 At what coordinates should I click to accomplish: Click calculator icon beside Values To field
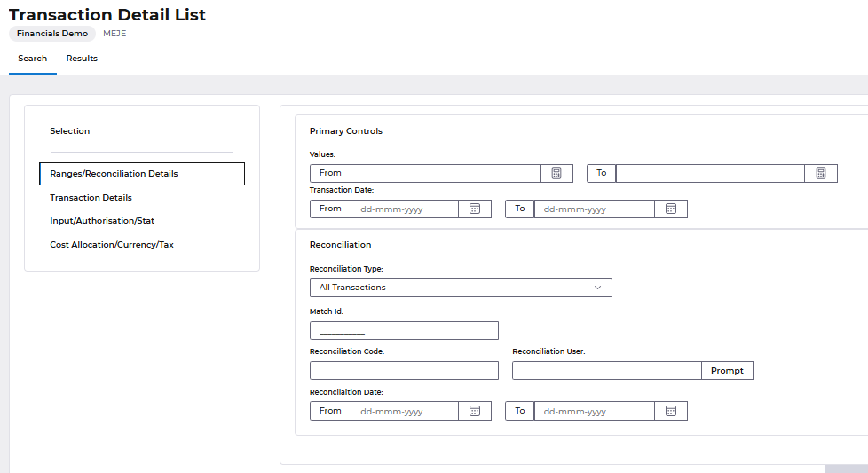[821, 173]
